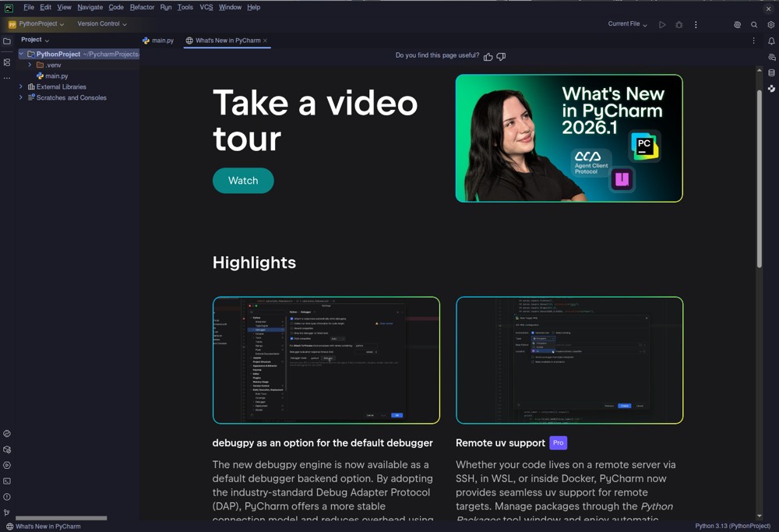Click the thumbs up feedback icon
The width and height of the screenshot is (779, 532).
tap(488, 57)
